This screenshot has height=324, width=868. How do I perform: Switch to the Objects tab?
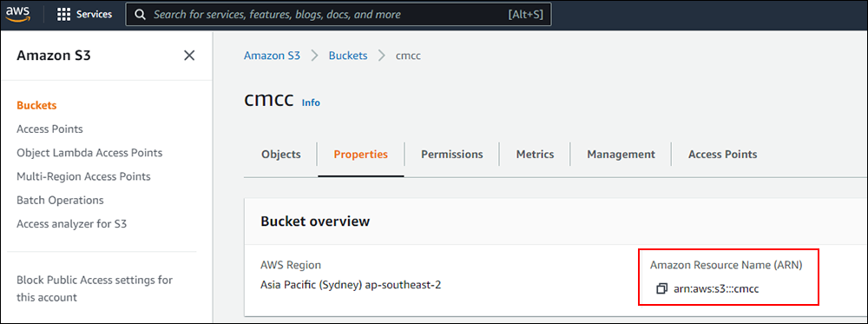pos(281,155)
